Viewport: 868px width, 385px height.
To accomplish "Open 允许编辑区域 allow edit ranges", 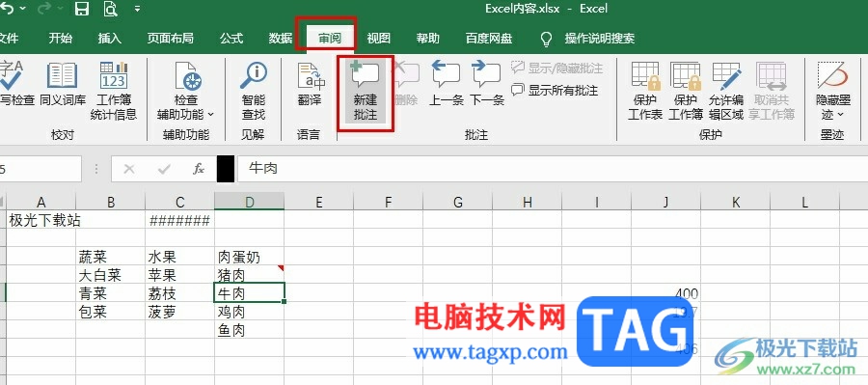I will tap(725, 91).
